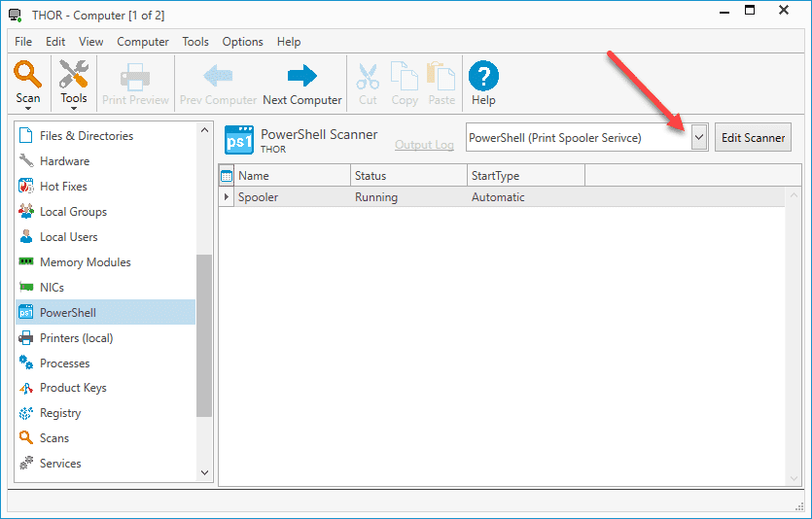
Task: Open the Computer menu
Action: point(143,42)
